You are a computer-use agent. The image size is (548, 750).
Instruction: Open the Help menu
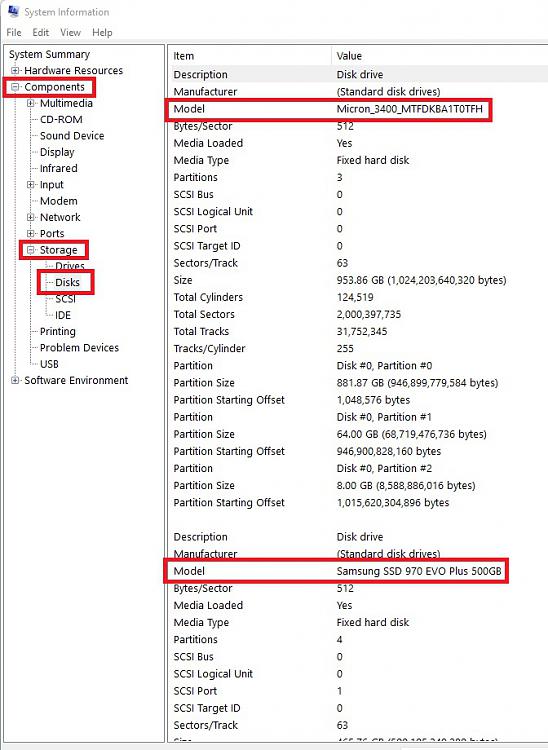pos(102,33)
